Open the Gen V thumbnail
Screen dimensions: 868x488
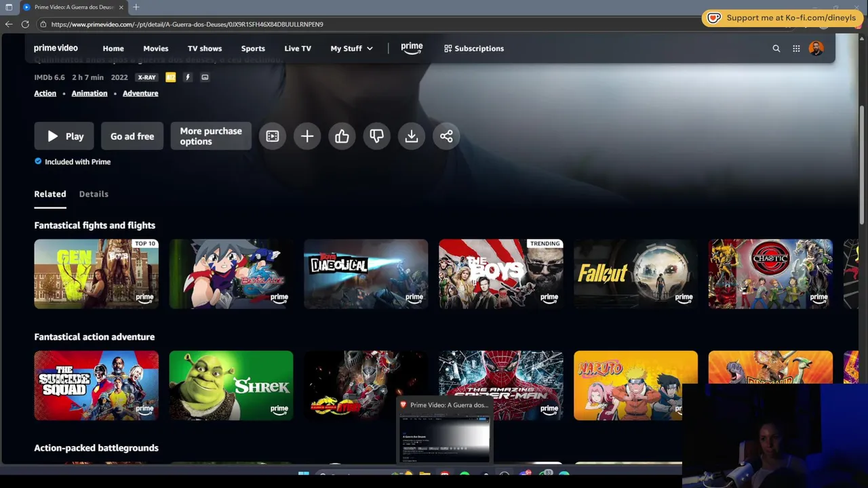pos(96,274)
